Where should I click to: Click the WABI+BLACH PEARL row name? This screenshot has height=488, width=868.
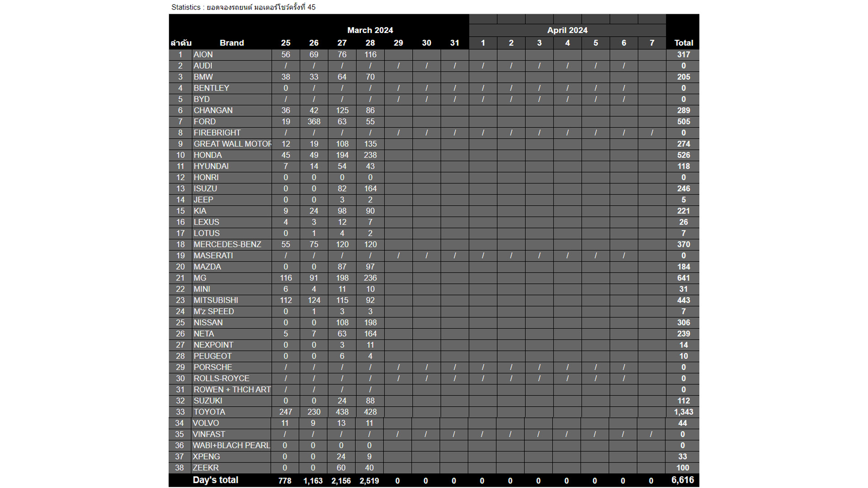(231, 446)
